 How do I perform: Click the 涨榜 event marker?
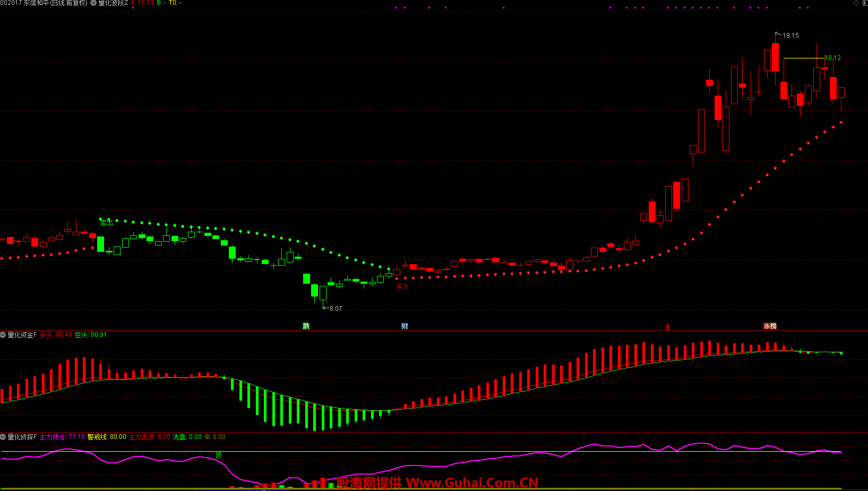[770, 326]
